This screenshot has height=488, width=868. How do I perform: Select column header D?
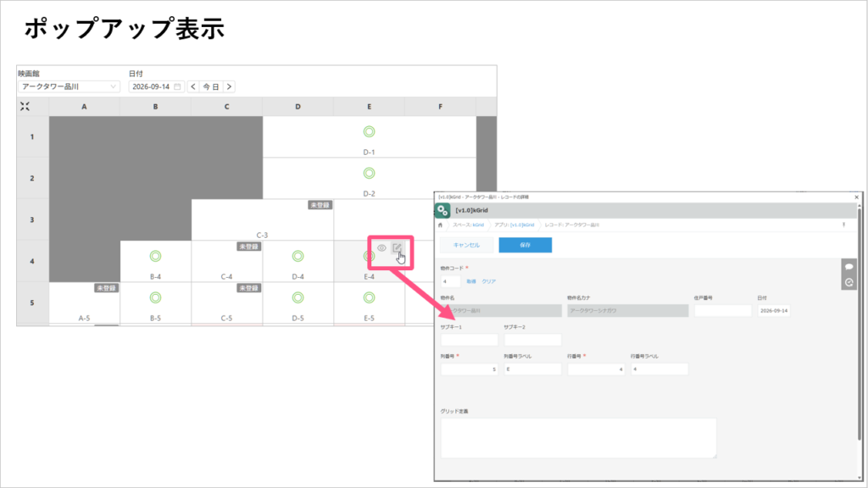pos(298,106)
